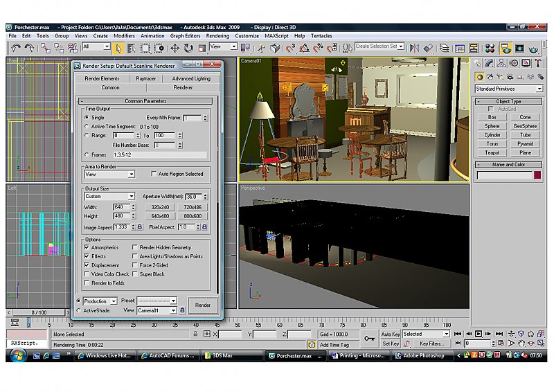The width and height of the screenshot is (554, 392).
Task: Click the GeoSphere object button
Action: click(525, 126)
